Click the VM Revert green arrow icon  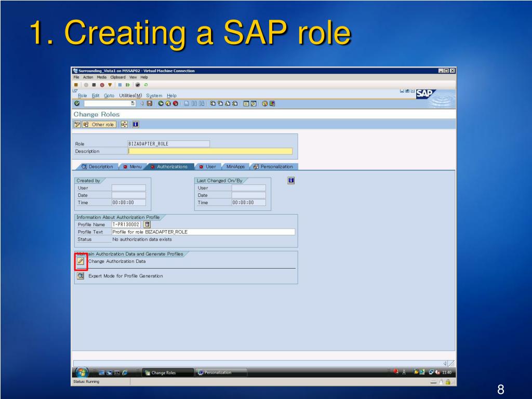[146, 85]
